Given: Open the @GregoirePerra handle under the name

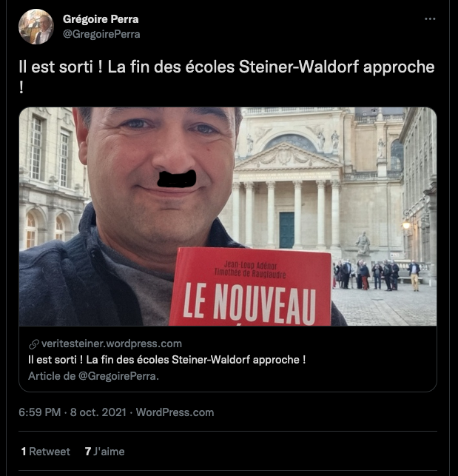Looking at the screenshot, I should (101, 34).
